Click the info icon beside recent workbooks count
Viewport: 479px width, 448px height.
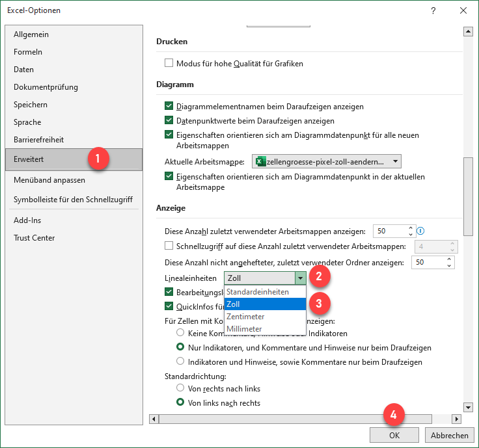[x=420, y=231]
